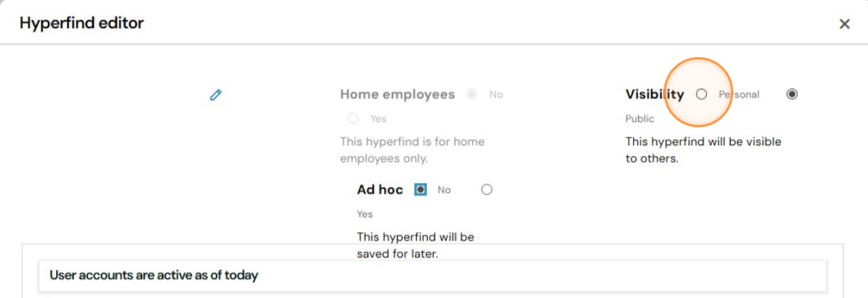Image resolution: width=868 pixels, height=298 pixels.
Task: Close the Hyperfind editor dialog
Action: [844, 24]
